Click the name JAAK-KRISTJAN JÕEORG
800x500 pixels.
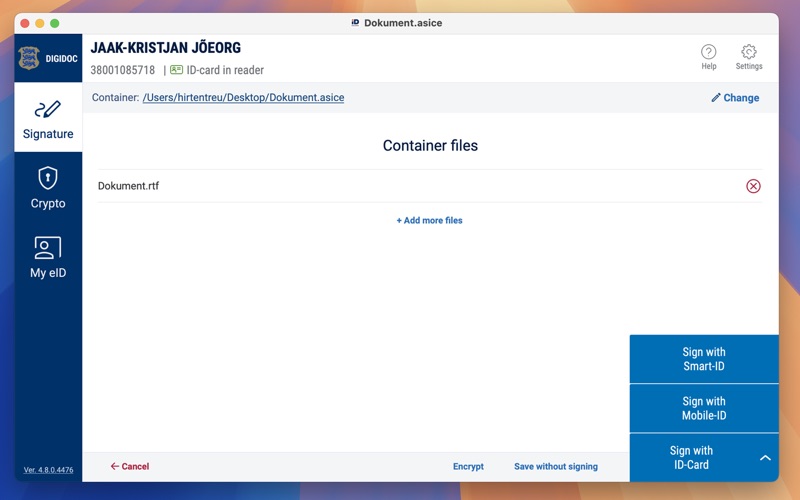tap(166, 48)
